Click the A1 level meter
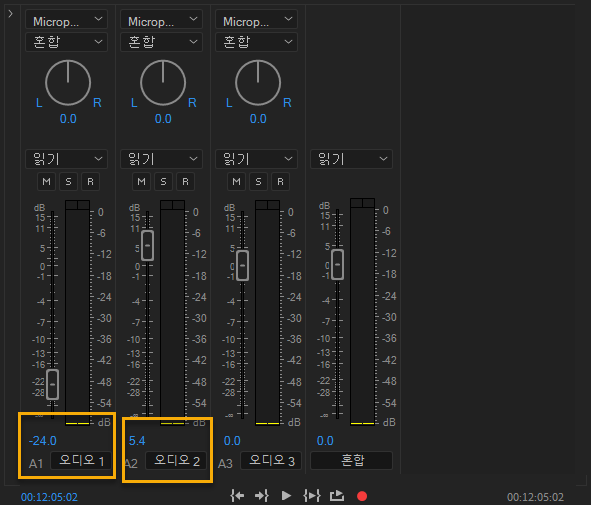The width and height of the screenshot is (591, 505). tap(77, 312)
